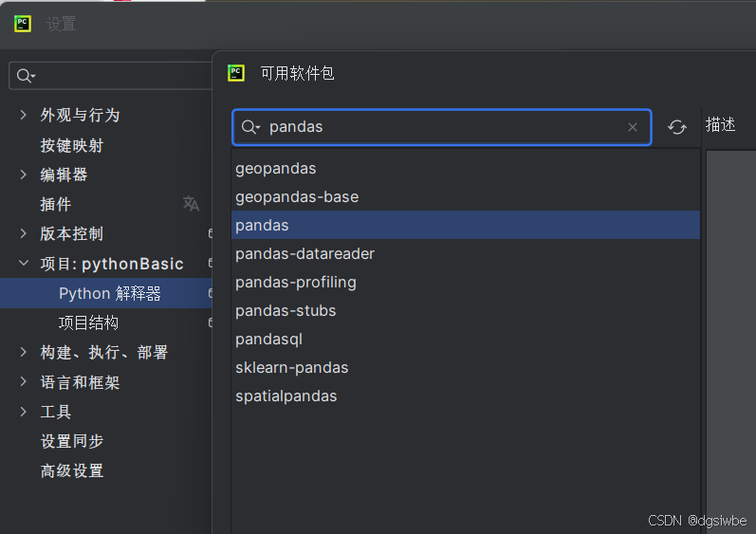Select pandas-profiling package

point(466,282)
